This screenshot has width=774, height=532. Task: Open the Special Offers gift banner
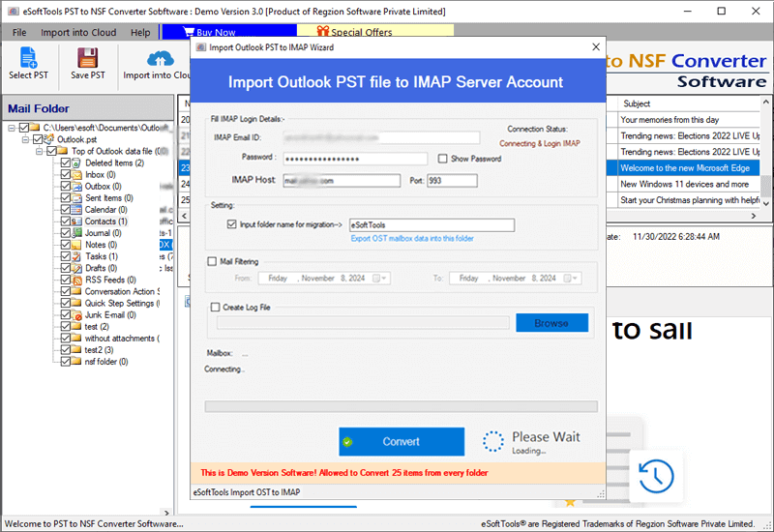pyautogui.click(x=375, y=32)
